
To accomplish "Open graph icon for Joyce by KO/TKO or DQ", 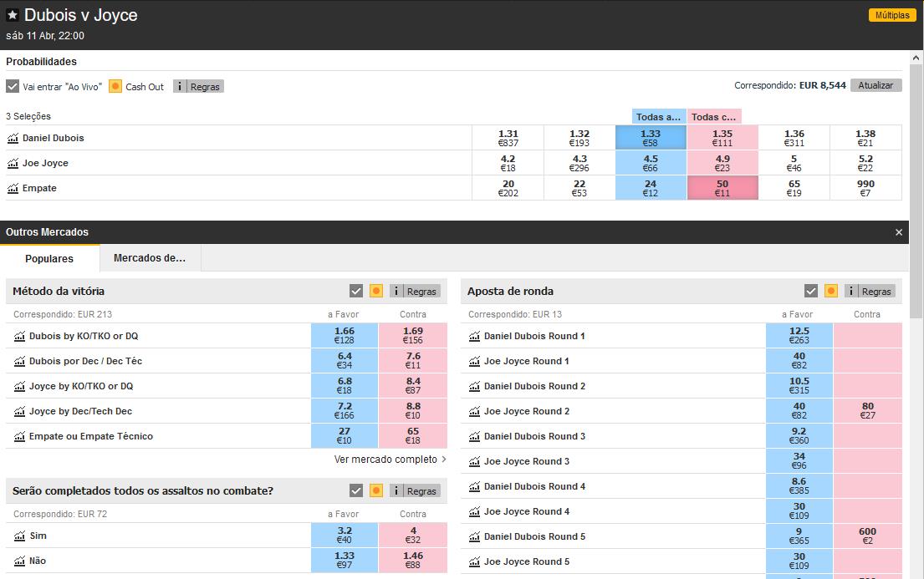I will point(19,386).
